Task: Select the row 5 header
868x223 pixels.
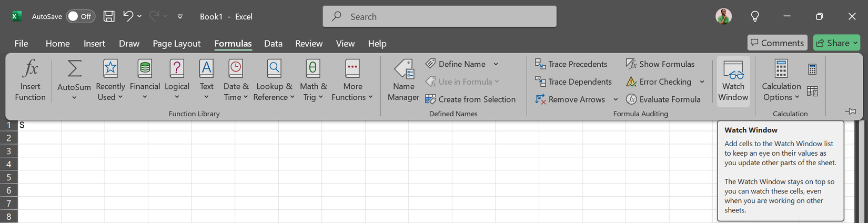Action: [x=9, y=177]
